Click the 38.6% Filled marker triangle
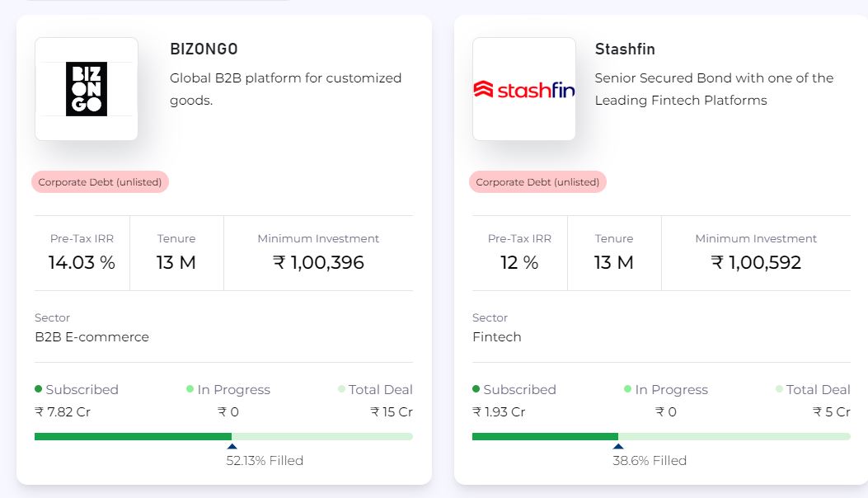This screenshot has height=498, width=868. [618, 446]
